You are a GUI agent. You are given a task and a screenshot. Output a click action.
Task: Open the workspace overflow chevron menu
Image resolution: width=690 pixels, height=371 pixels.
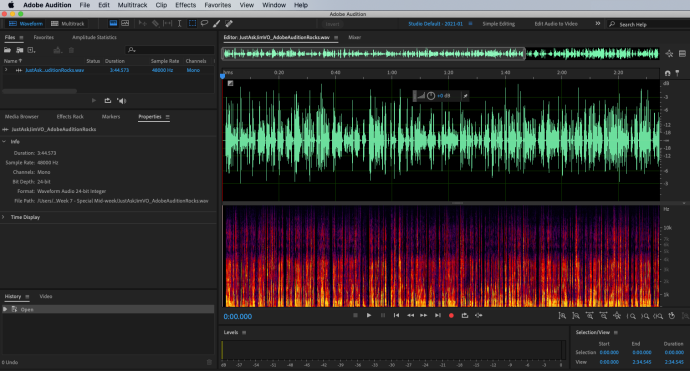pyautogui.click(x=598, y=23)
